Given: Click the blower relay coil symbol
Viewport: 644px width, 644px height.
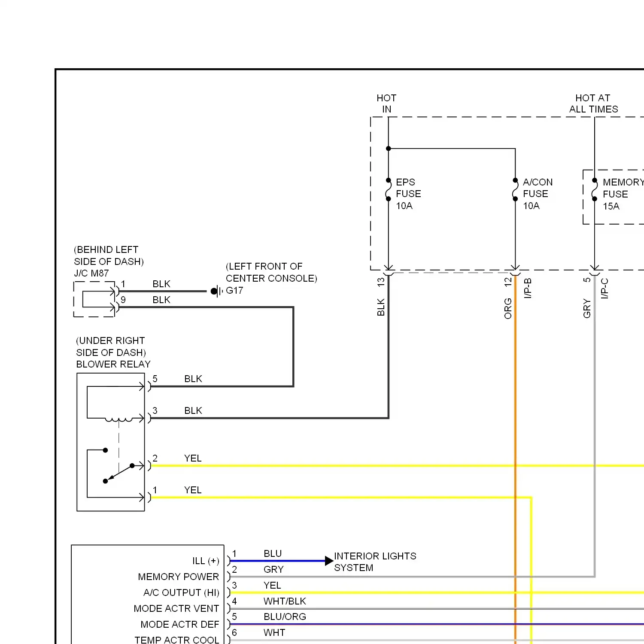Looking at the screenshot, I should [119, 419].
